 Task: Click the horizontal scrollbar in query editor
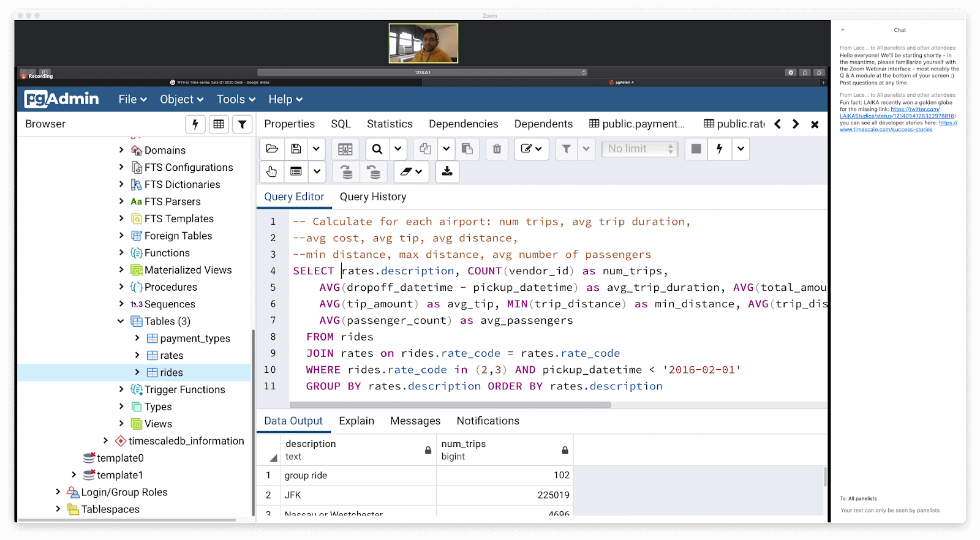tap(450, 405)
